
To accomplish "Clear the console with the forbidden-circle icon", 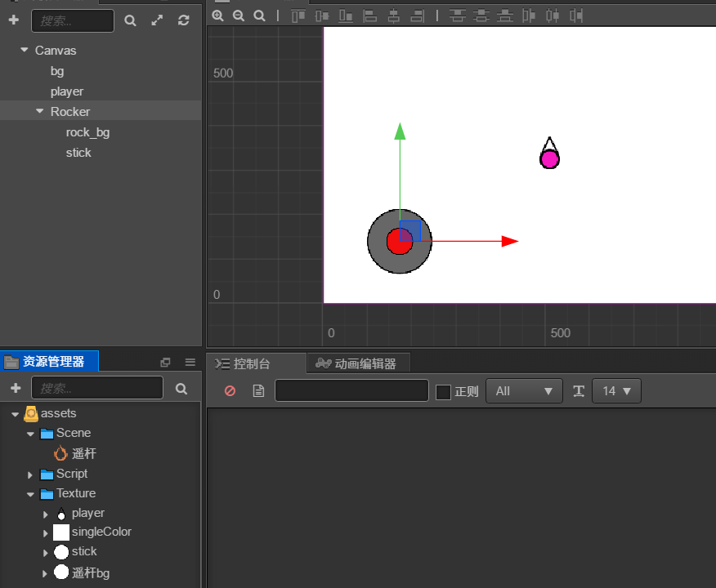I will pyautogui.click(x=229, y=390).
